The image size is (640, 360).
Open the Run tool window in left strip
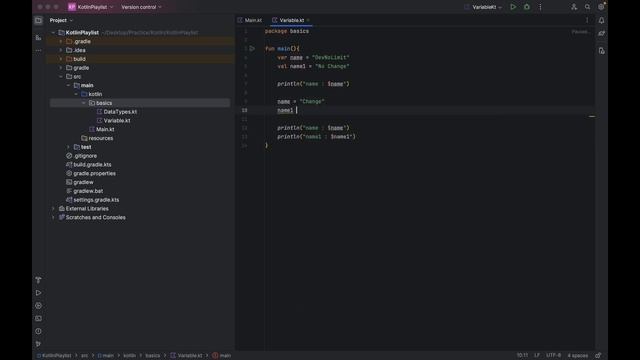(x=38, y=293)
